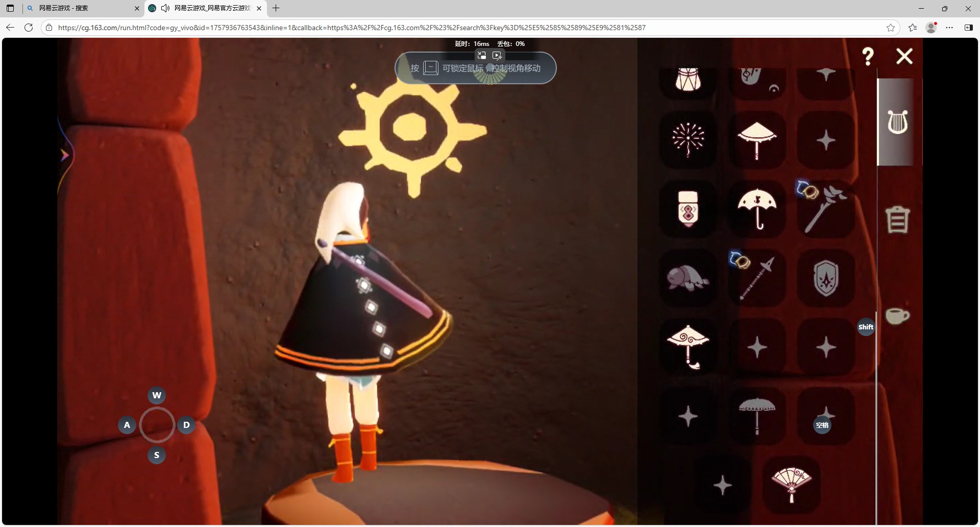Choose the swirl-pattern paper umbrella
The image size is (980, 527).
[x=688, y=347]
